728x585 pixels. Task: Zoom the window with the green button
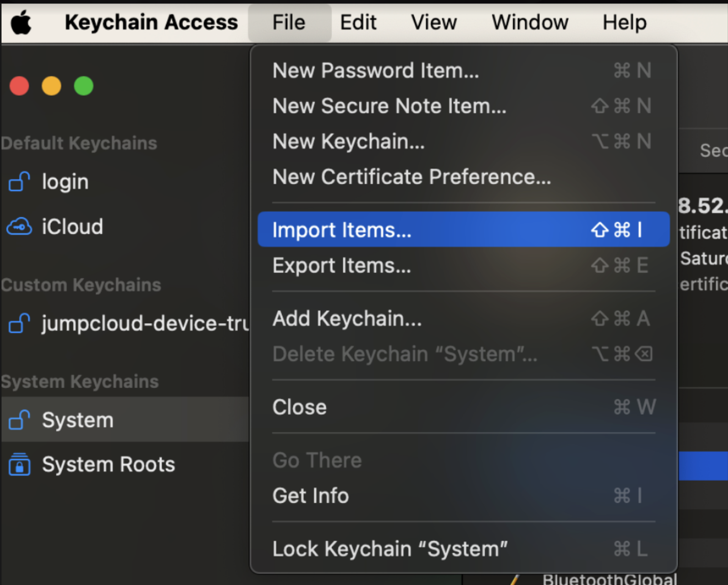pyautogui.click(x=84, y=86)
